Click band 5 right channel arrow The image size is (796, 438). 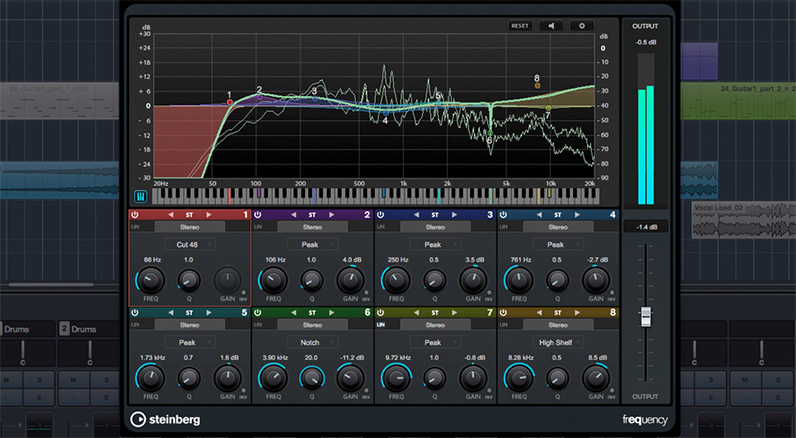(208, 313)
